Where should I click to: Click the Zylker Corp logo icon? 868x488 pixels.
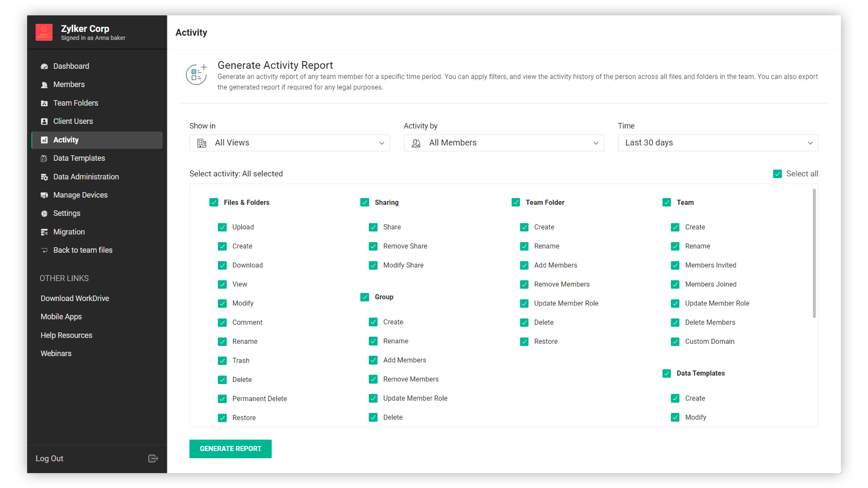(x=44, y=33)
